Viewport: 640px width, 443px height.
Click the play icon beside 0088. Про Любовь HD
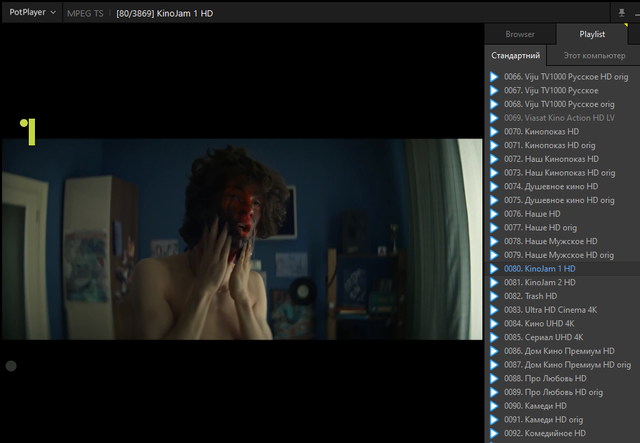pos(494,378)
